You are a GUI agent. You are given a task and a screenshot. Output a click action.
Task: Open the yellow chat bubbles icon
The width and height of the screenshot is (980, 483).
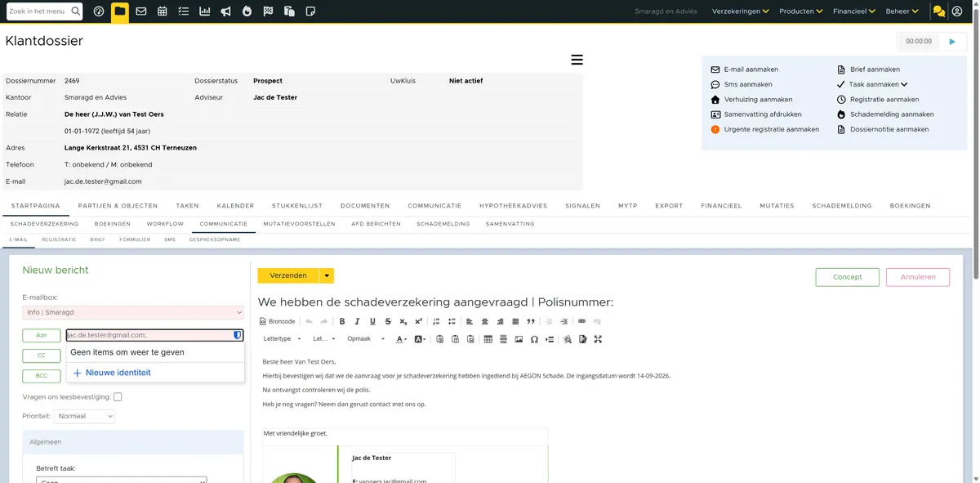point(938,11)
